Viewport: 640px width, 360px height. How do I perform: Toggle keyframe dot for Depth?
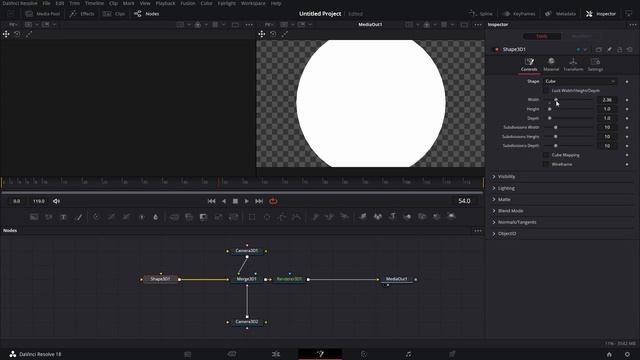pyautogui.click(x=627, y=118)
